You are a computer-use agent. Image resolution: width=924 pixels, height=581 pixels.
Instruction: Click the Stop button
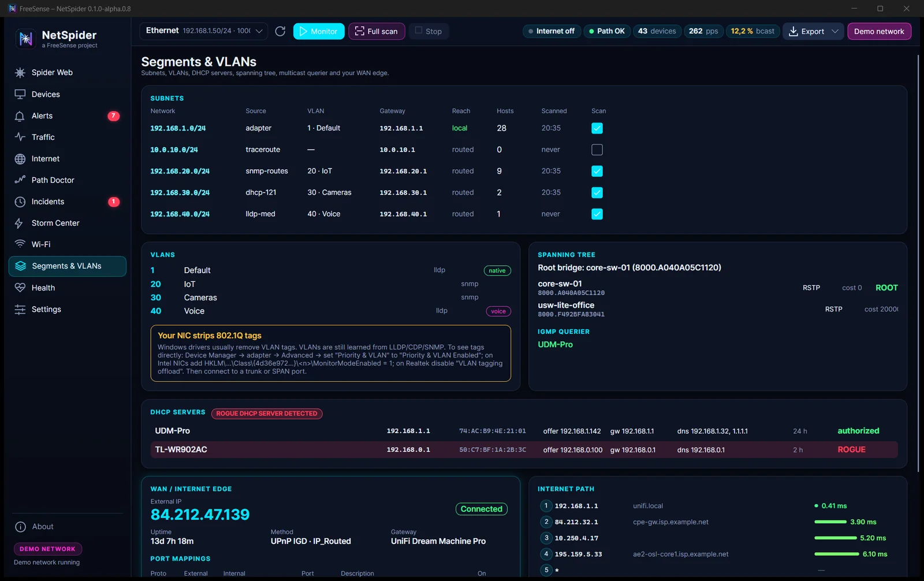coord(429,31)
